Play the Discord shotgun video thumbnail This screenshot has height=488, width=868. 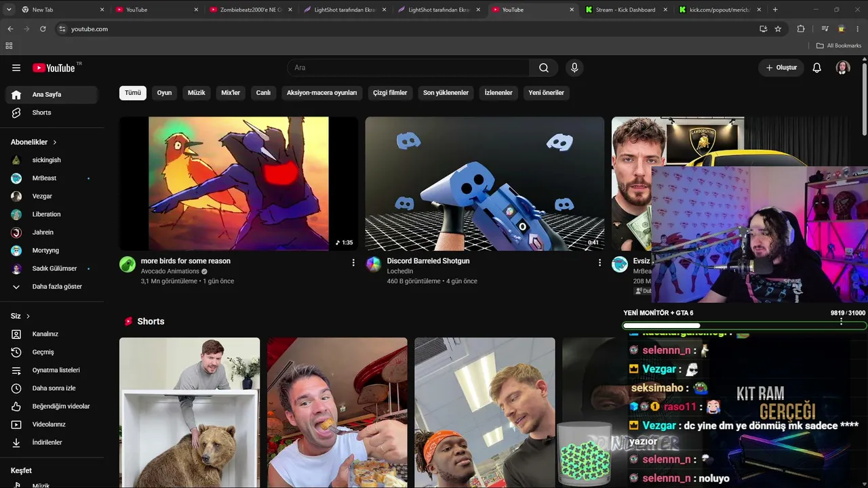(x=485, y=184)
